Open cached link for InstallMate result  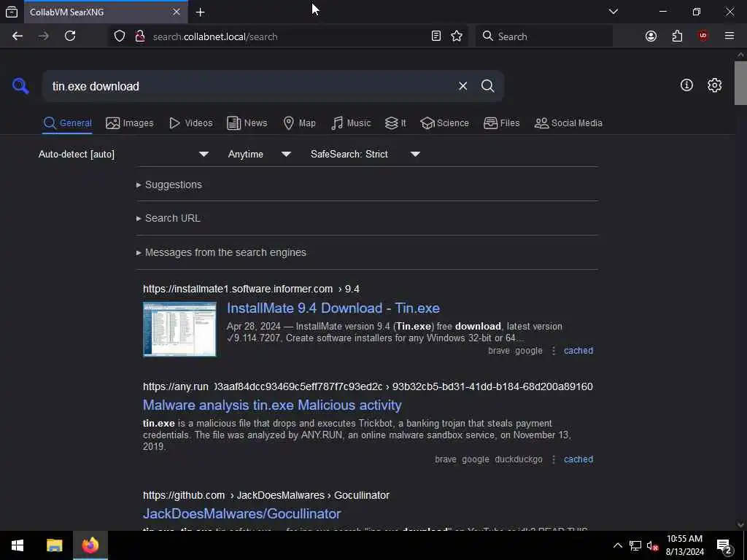578,351
